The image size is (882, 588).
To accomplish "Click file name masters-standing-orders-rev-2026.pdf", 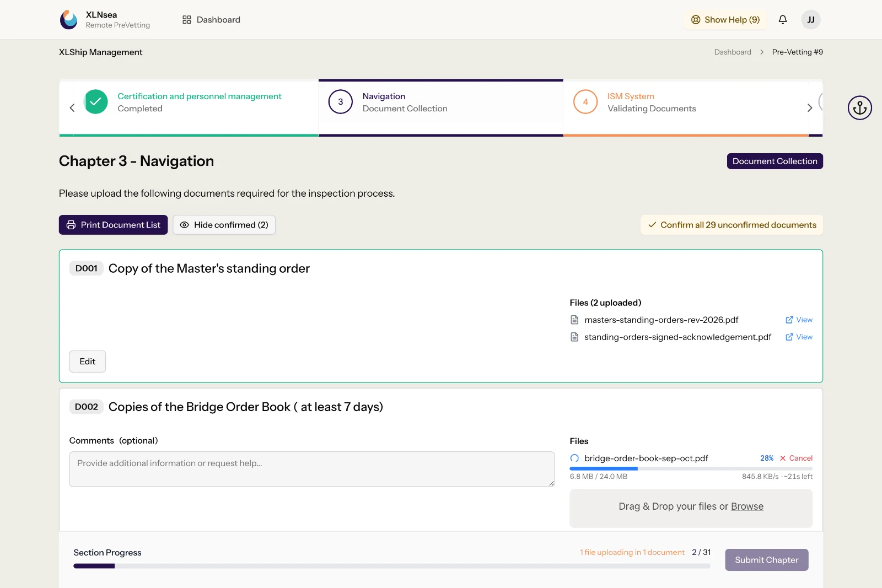I will [x=661, y=320].
